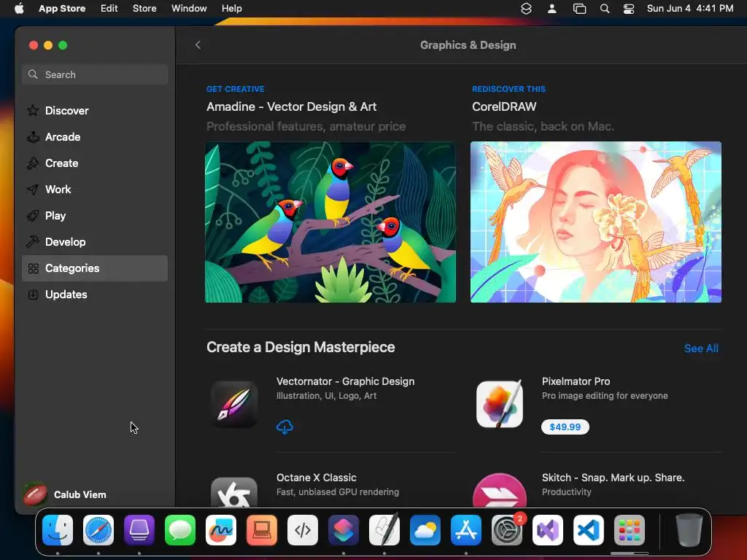Open the Develop sidebar section
This screenshot has height=560, width=747.
(x=95, y=242)
